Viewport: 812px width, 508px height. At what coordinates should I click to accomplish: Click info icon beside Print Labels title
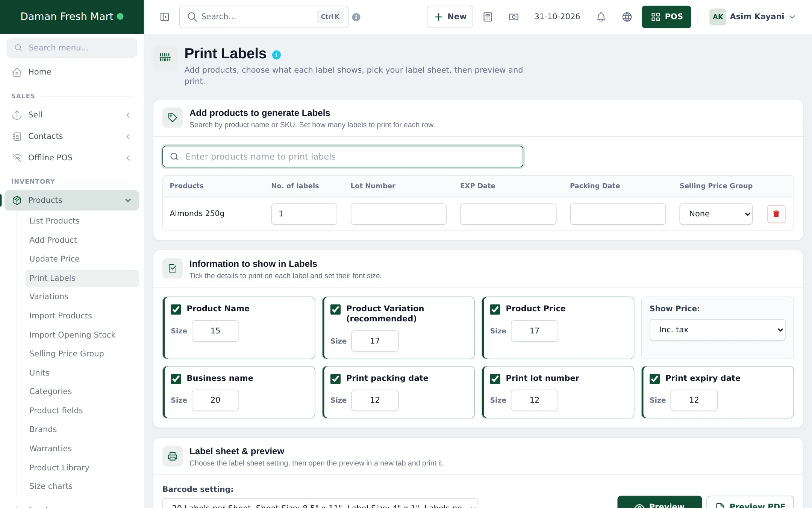(276, 55)
